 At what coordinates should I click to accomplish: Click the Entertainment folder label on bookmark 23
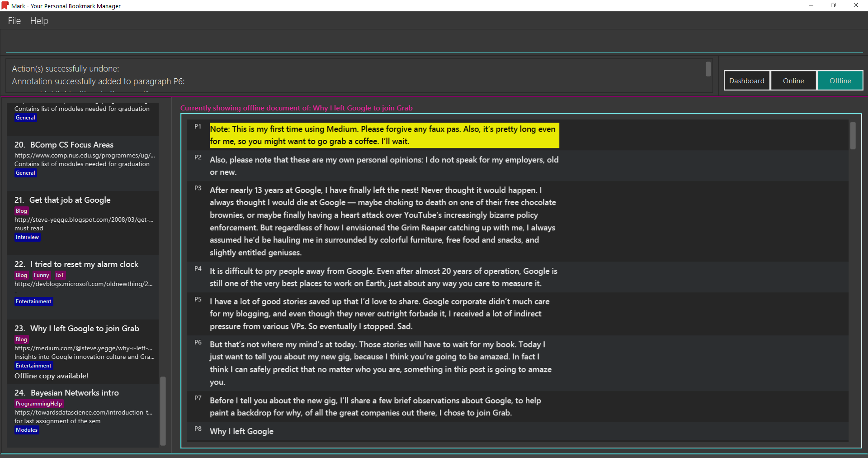pos(33,366)
